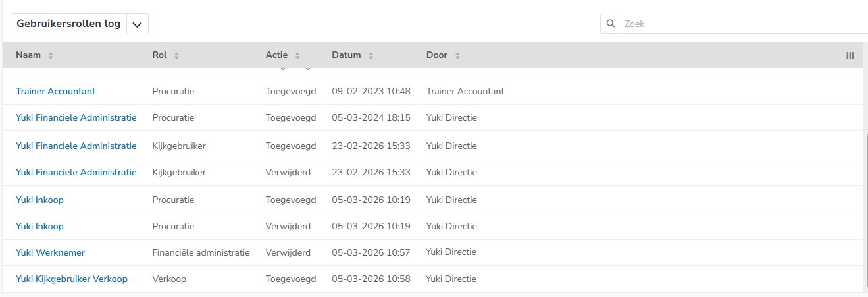Sort by Naam column arrows
The width and height of the screenshot is (868, 297).
point(51,56)
